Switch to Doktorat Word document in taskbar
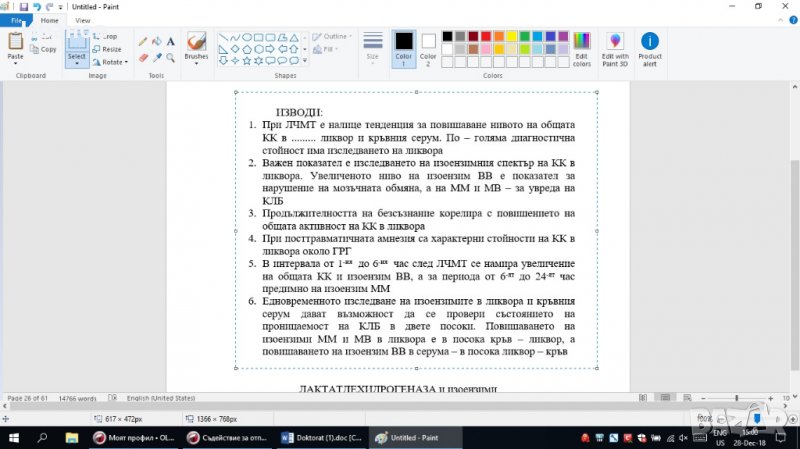Screen dimensions: 800x449 (x=320, y=437)
